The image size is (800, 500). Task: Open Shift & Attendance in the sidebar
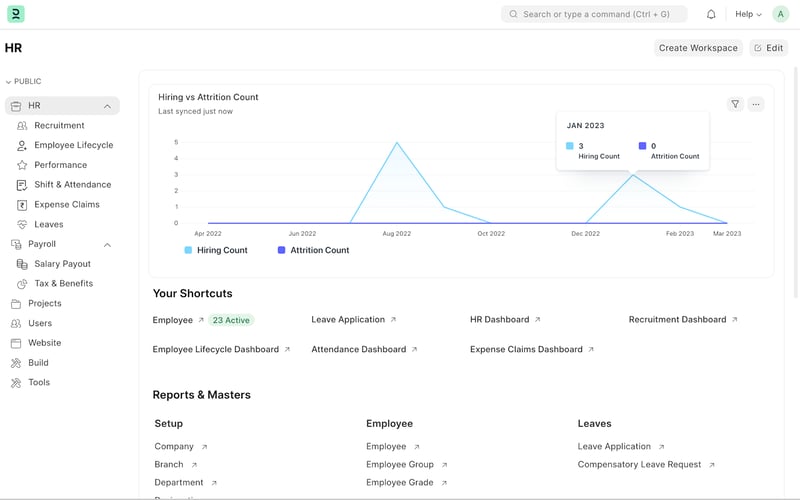coord(72,185)
